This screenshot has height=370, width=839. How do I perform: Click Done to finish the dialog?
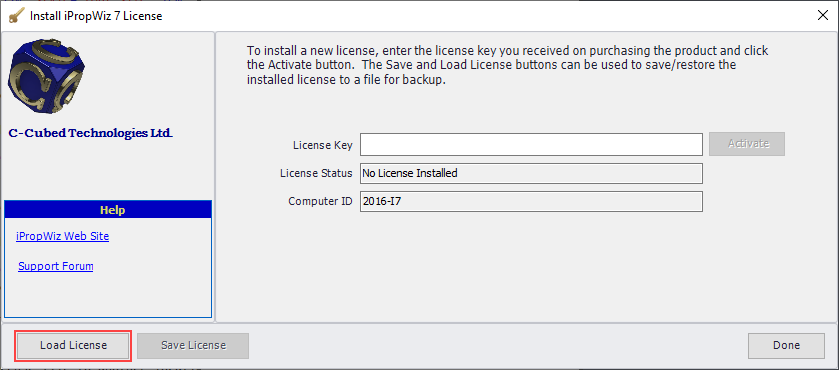787,345
